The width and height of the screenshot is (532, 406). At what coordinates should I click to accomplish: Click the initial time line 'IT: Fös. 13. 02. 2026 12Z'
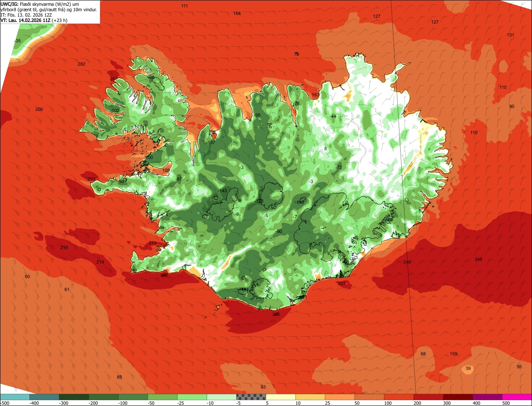point(27,15)
